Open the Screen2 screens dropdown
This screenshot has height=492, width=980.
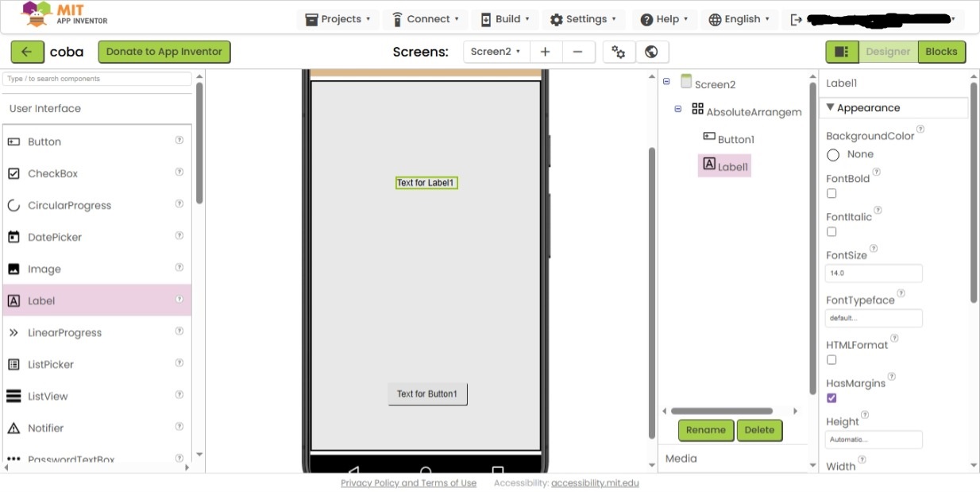[x=496, y=52]
